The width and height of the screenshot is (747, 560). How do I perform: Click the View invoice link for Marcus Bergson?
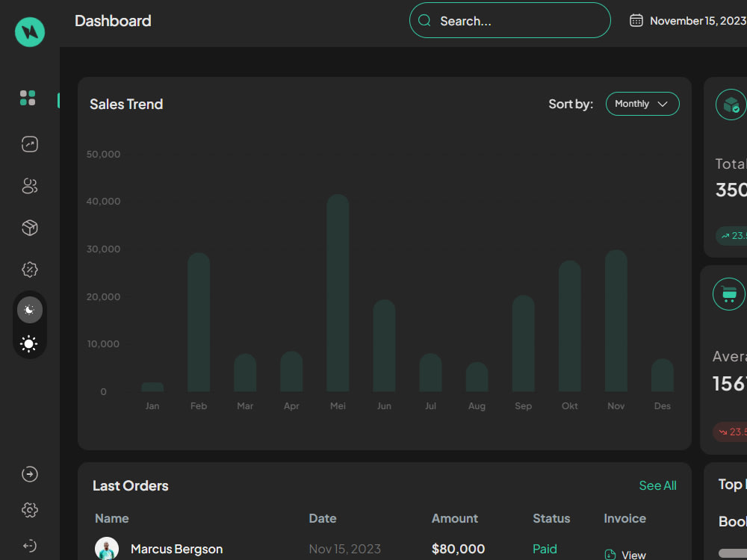click(x=633, y=555)
